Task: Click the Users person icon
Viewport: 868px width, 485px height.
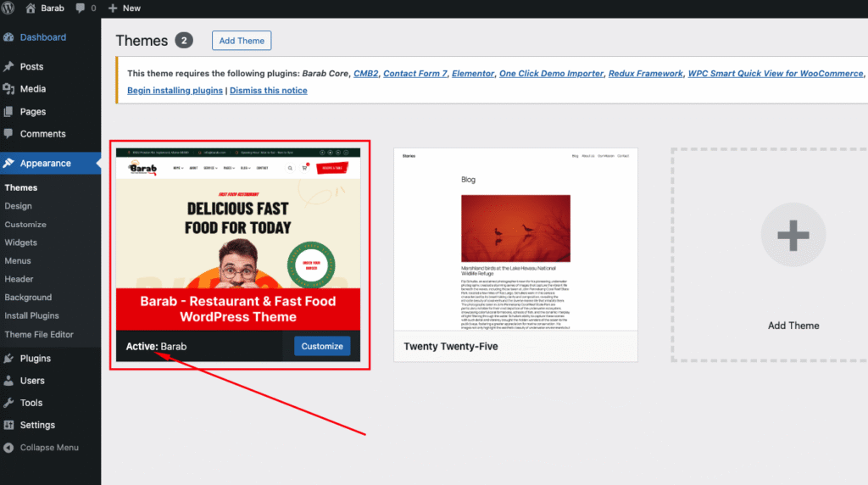Action: [x=8, y=381]
